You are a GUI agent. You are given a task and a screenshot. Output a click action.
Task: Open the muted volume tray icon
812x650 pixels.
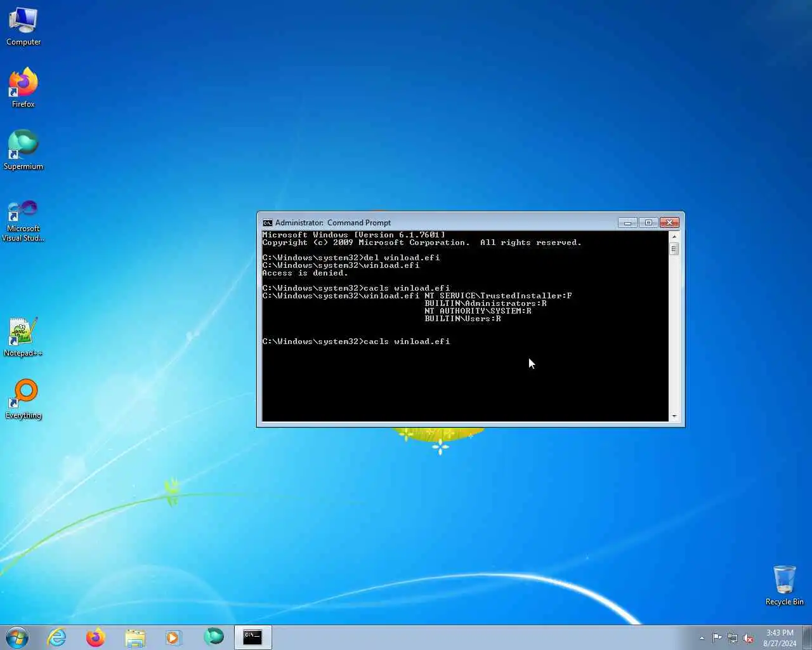pos(749,638)
